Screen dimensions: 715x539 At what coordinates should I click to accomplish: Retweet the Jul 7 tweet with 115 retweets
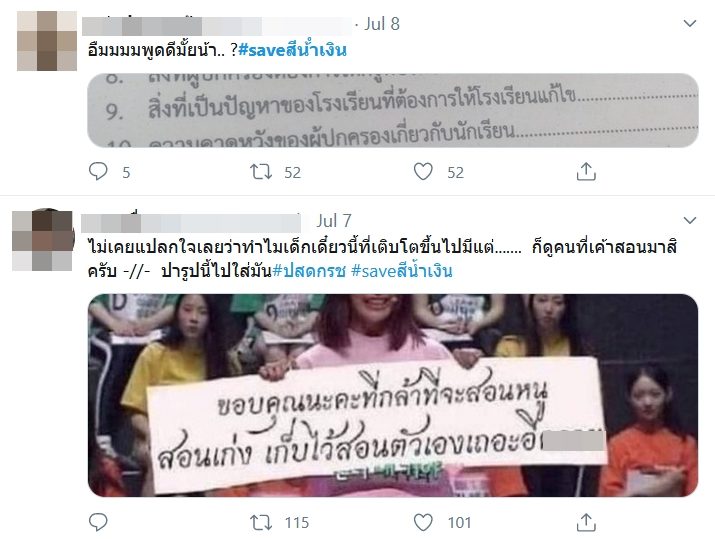point(261,522)
